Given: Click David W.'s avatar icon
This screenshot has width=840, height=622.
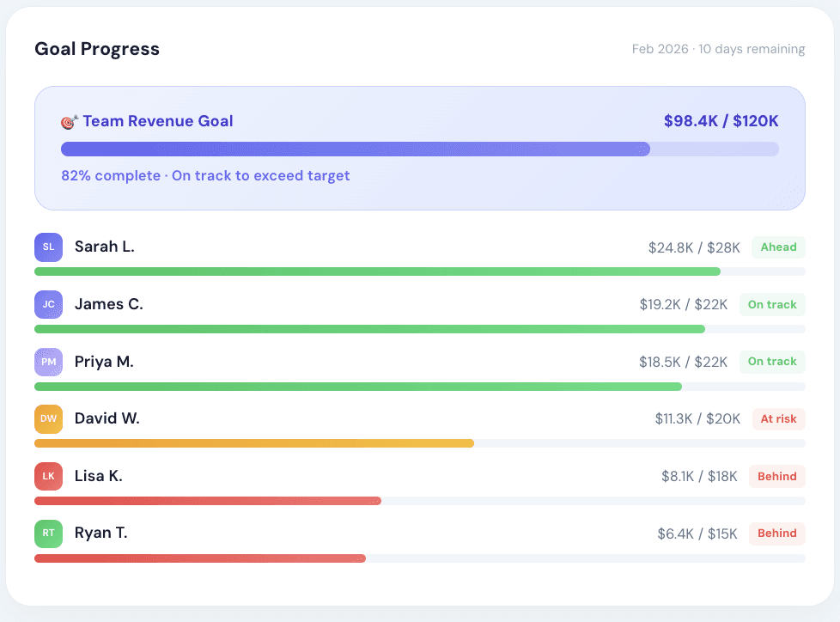Looking at the screenshot, I should point(49,418).
